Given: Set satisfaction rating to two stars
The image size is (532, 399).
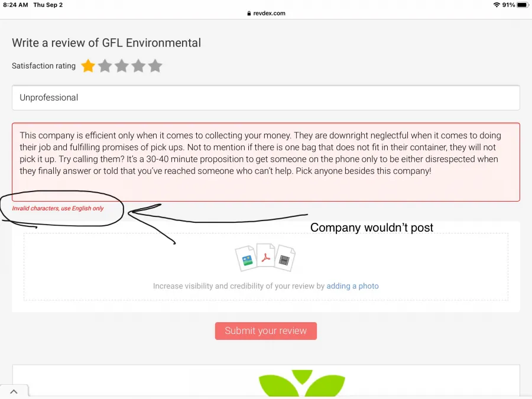Looking at the screenshot, I should pos(105,66).
